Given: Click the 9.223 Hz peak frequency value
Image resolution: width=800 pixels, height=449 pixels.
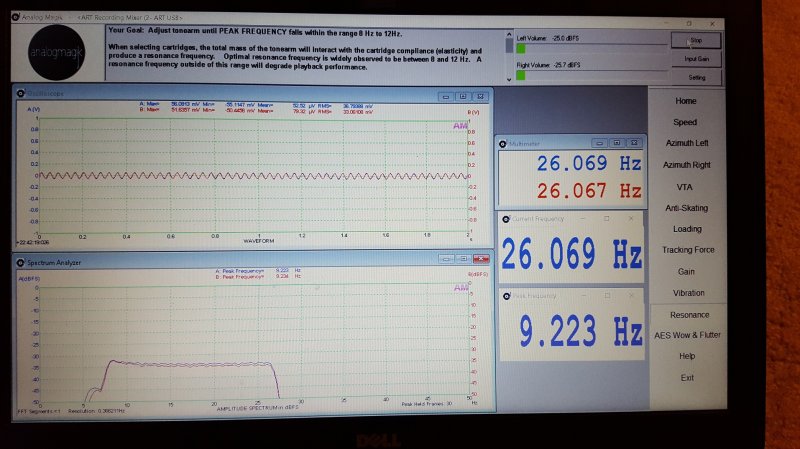Looking at the screenshot, I should click(x=581, y=332).
